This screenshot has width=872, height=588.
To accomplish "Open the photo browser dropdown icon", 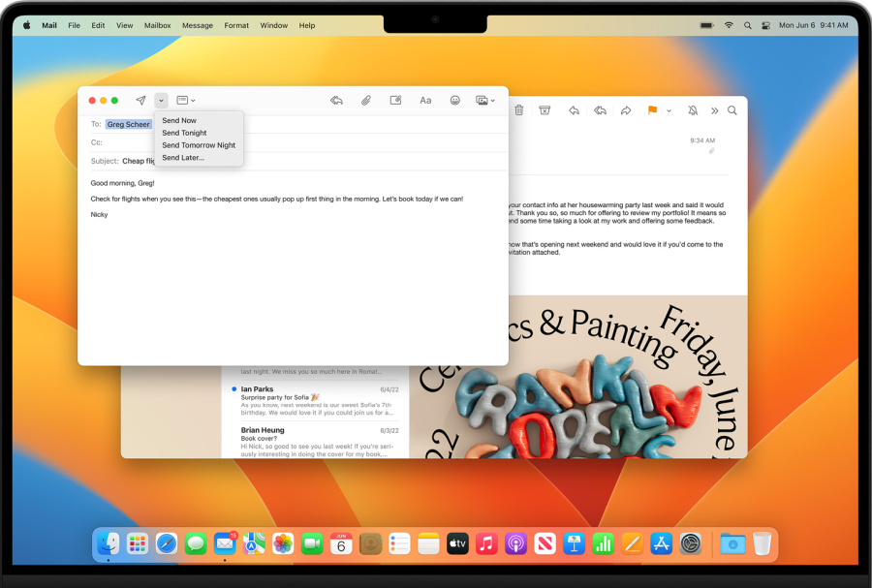I will [485, 100].
